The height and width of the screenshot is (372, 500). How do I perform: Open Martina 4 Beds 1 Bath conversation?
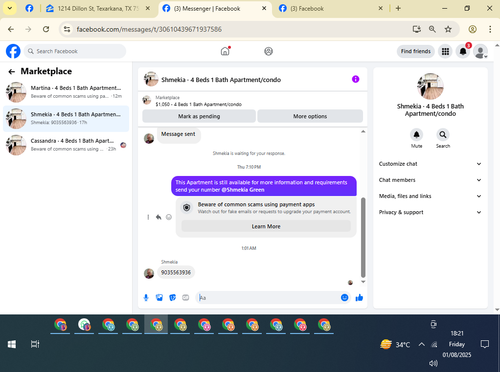click(x=66, y=92)
